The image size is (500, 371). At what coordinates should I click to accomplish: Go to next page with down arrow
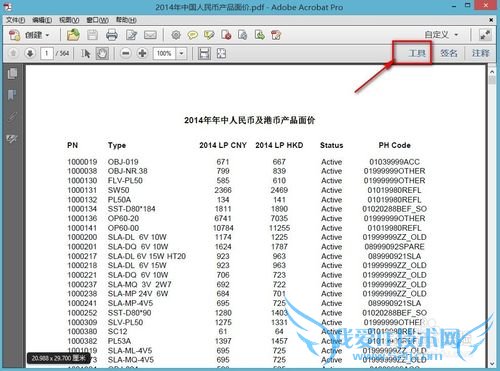tap(30, 53)
